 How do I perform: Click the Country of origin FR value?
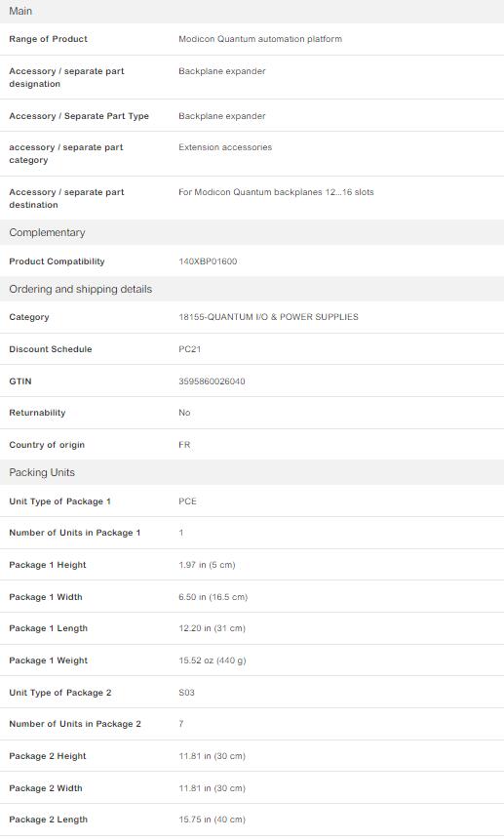(184, 445)
